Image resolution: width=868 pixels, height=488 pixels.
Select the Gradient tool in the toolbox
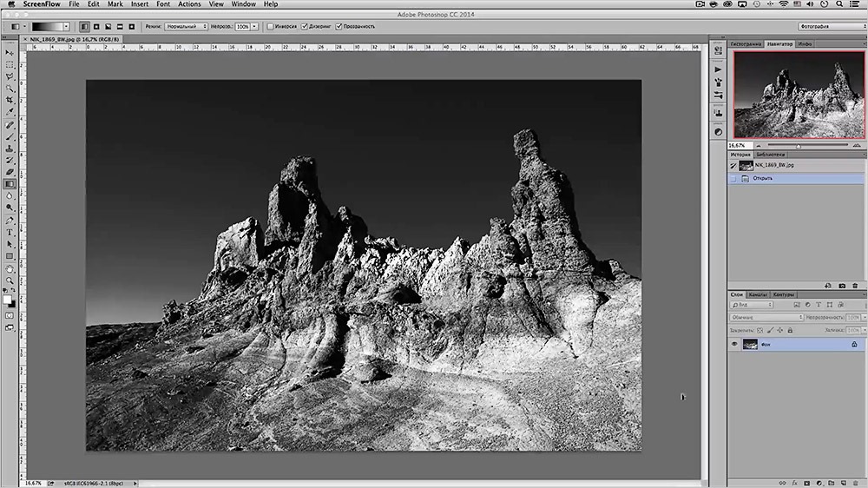pyautogui.click(x=10, y=183)
